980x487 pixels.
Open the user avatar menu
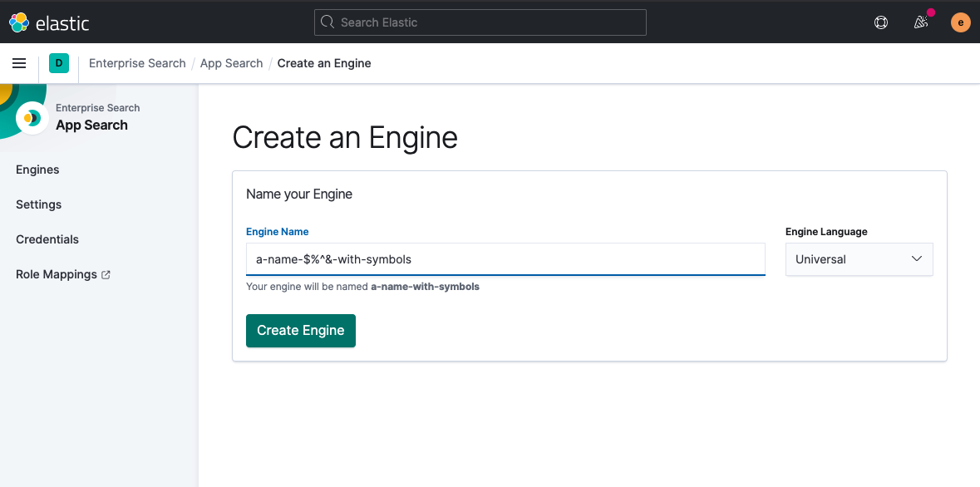(x=960, y=22)
